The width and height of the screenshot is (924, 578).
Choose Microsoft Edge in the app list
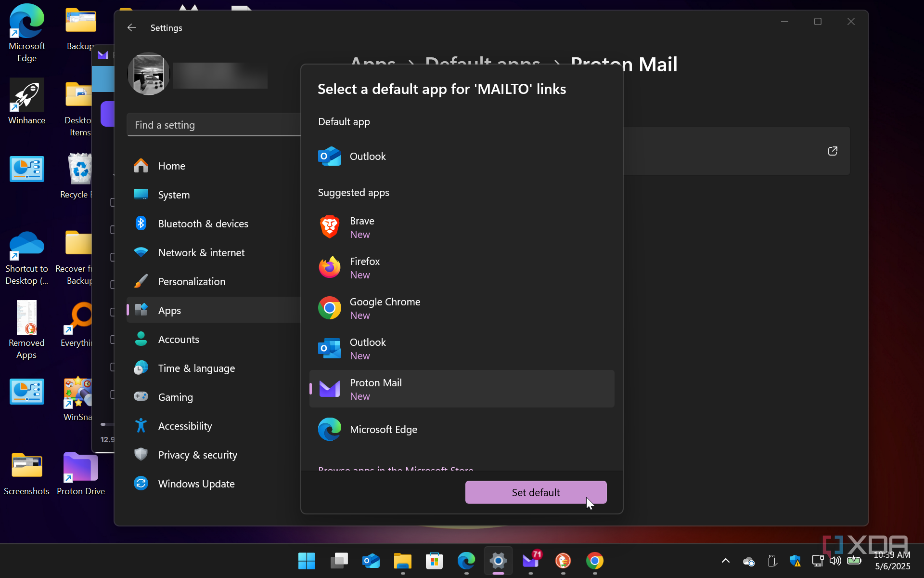pyautogui.click(x=462, y=429)
